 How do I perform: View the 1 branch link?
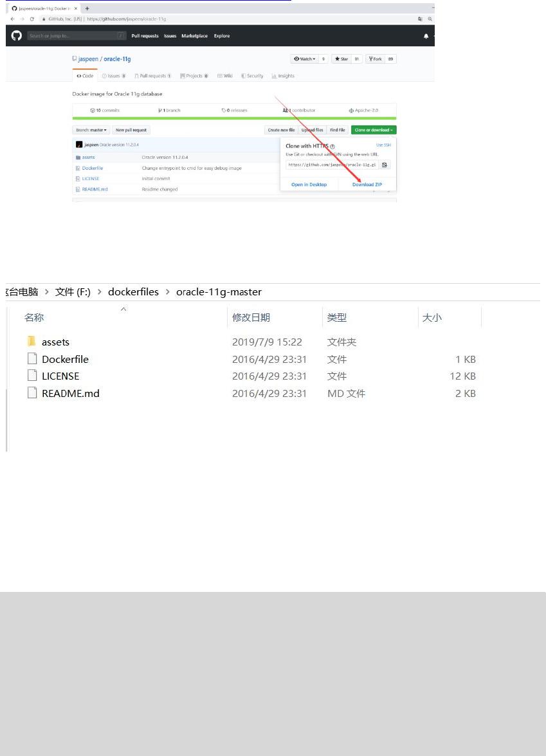click(169, 111)
